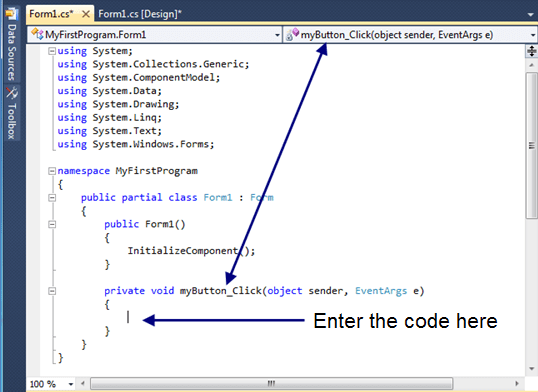Click 'public partial class' keywords
The image size is (538, 392).
(x=139, y=198)
